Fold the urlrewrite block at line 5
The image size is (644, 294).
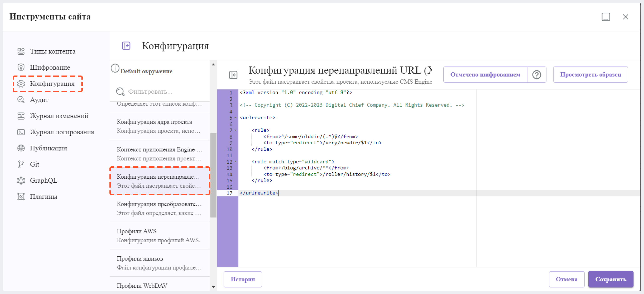pyautogui.click(x=236, y=118)
